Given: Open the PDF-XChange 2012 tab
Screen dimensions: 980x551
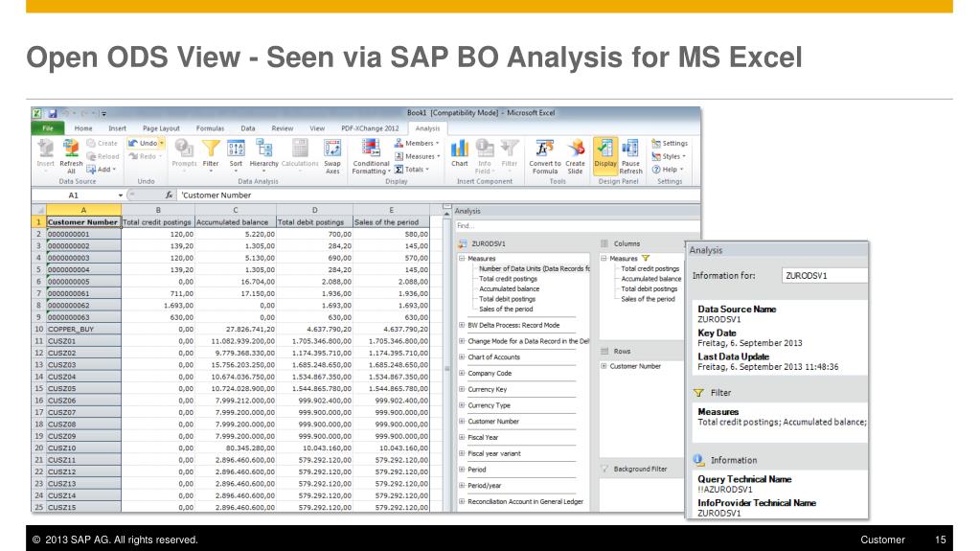Looking at the screenshot, I should (370, 128).
